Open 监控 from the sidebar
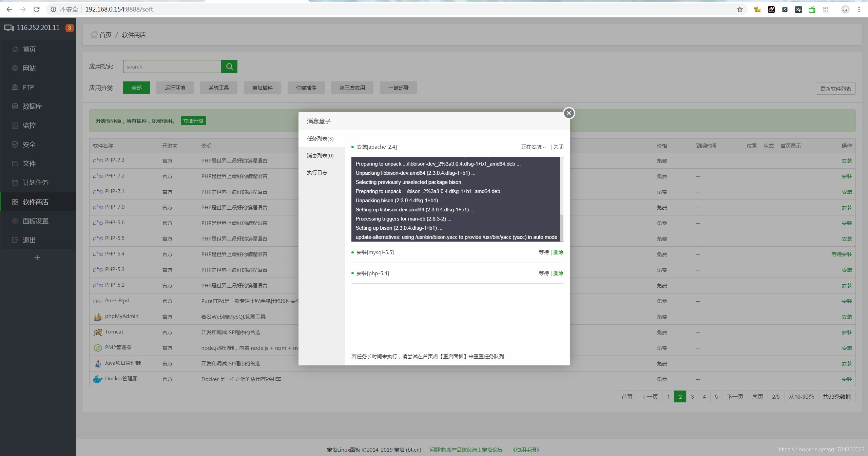868x456 pixels. coord(29,126)
